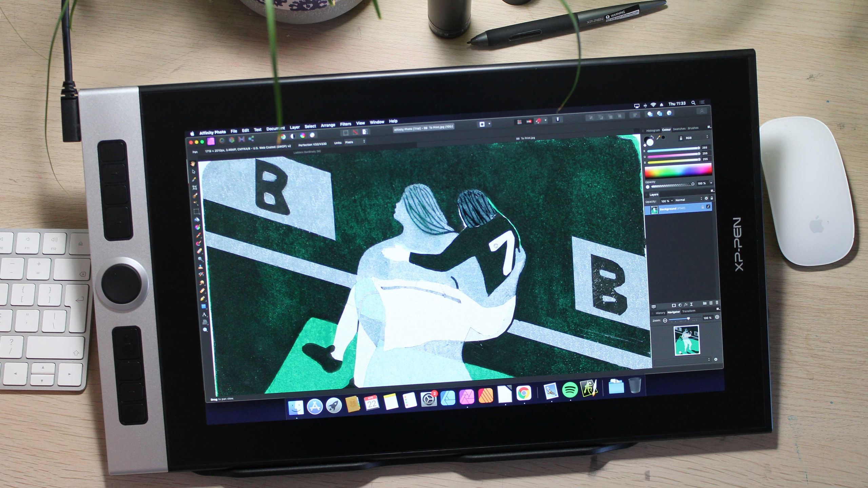Select the Rectangular Marquee selection tool
Image resolution: width=868 pixels, height=488 pixels.
click(x=196, y=212)
